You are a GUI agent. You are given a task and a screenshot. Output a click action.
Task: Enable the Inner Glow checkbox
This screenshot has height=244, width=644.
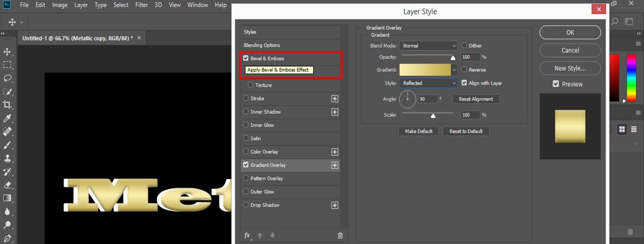246,125
